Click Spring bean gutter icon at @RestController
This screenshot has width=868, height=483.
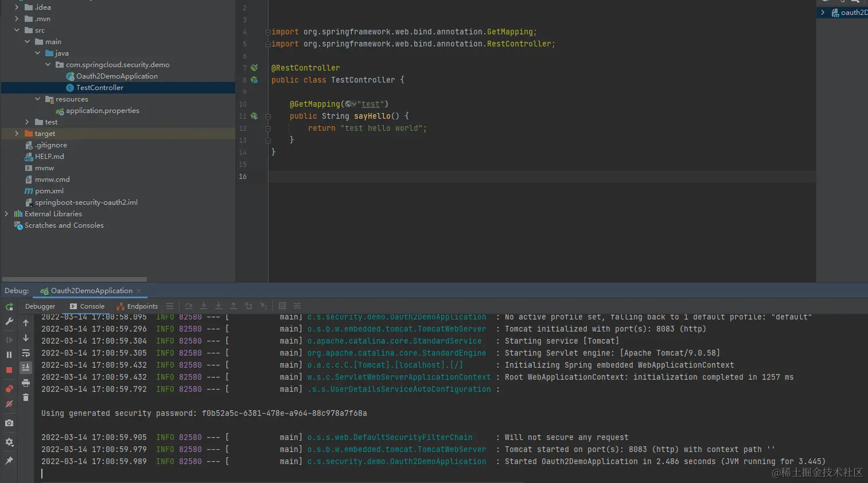click(254, 68)
